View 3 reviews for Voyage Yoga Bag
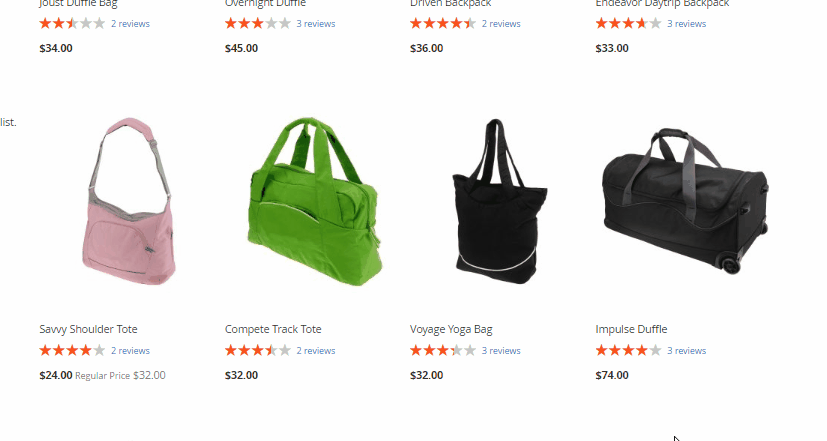 pyautogui.click(x=501, y=351)
